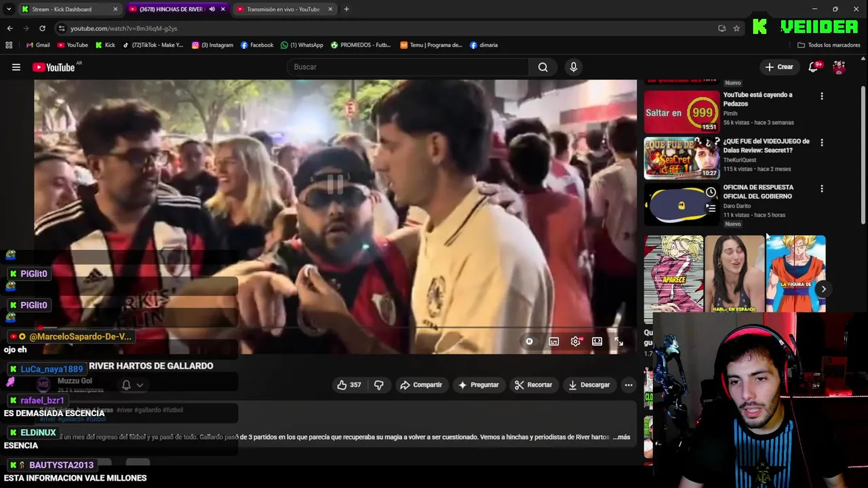Add OFICINA DE RESPUESTA thumbnail to watch later
The width and height of the screenshot is (868, 488).
(x=710, y=192)
